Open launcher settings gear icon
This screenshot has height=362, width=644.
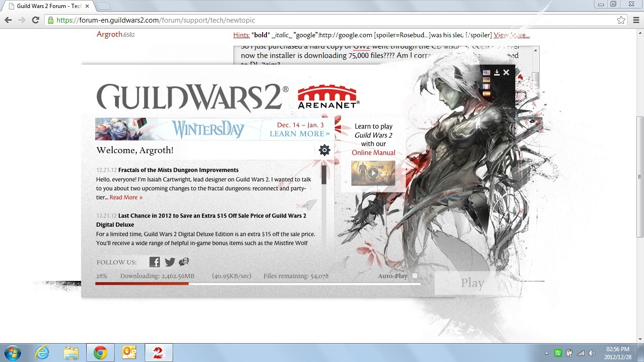tap(324, 150)
